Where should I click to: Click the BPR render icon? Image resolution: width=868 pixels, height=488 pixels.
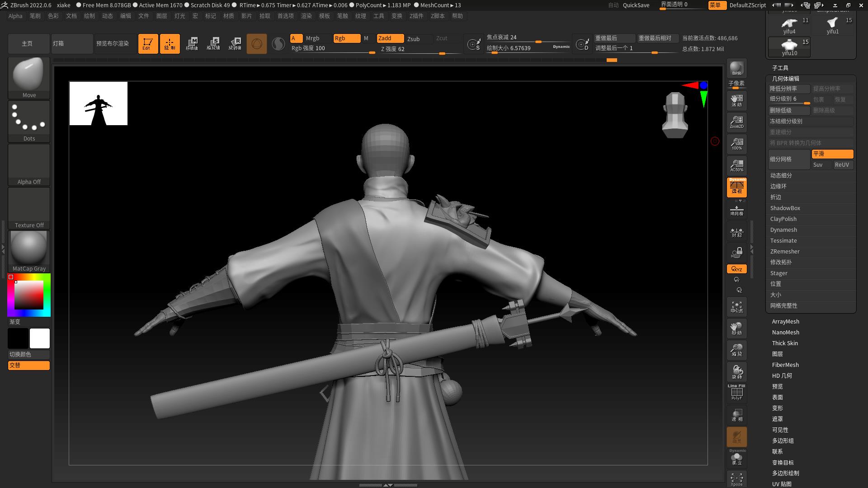tap(736, 68)
